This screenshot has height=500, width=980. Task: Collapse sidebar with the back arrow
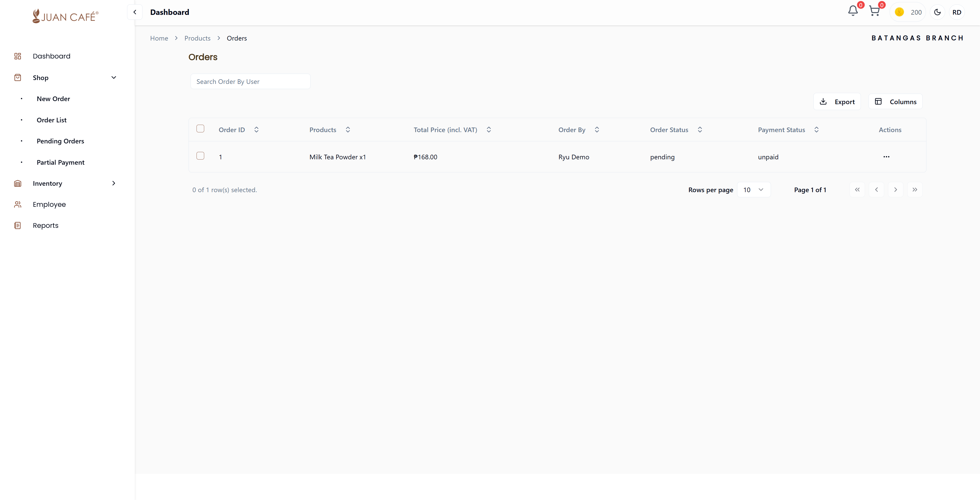[135, 12]
